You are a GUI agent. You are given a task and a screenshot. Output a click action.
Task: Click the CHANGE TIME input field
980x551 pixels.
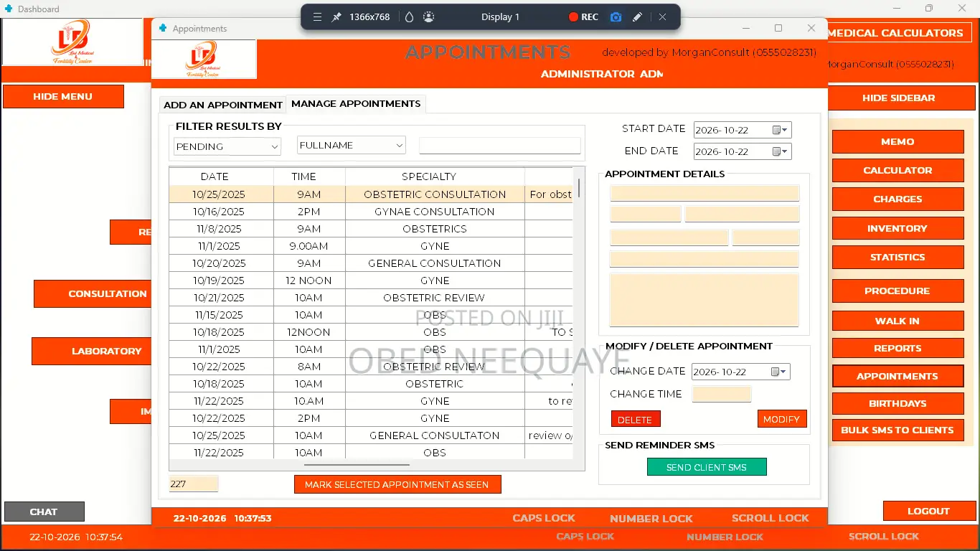(722, 394)
